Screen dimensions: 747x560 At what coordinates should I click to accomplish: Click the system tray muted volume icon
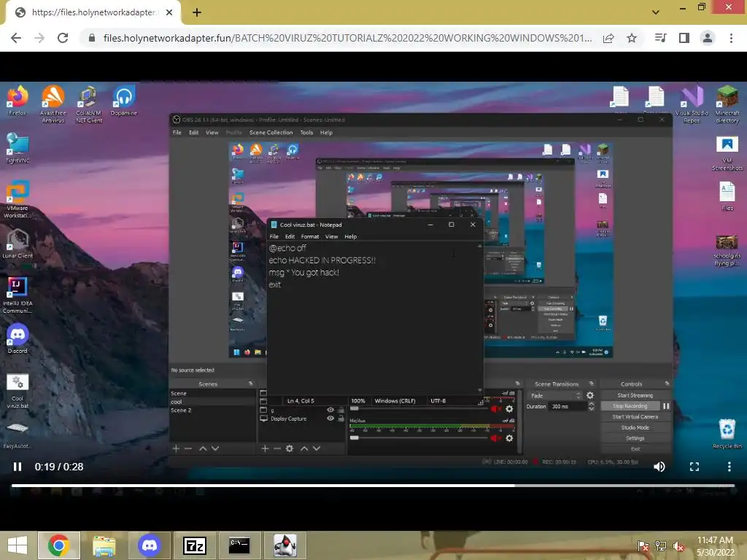click(x=678, y=546)
